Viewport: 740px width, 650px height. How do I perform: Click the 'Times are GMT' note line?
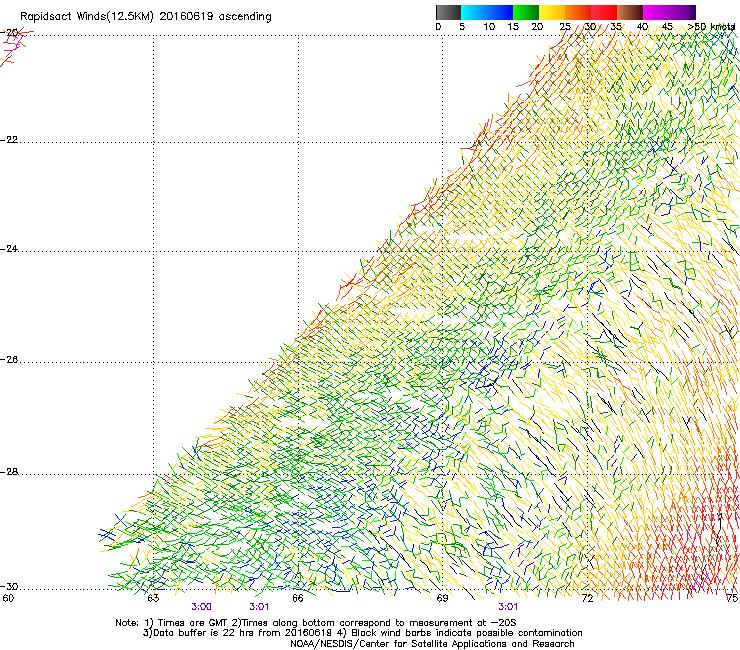[316, 623]
